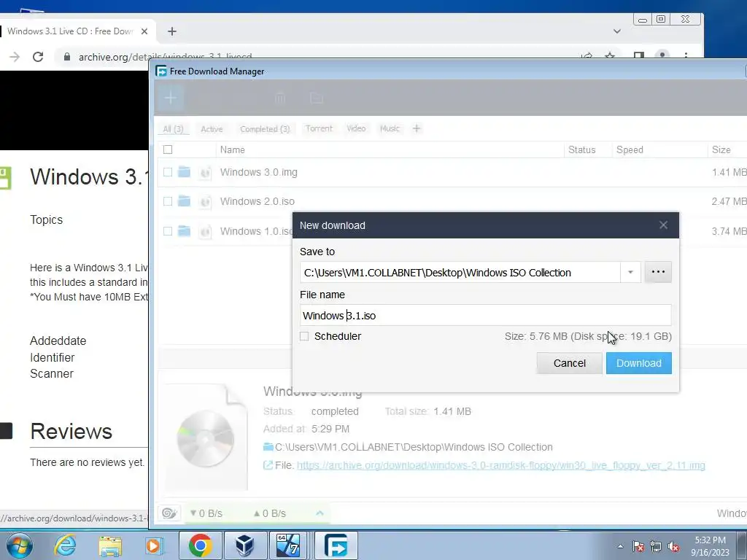747x560 pixels.
Task: Select the Video filter tab
Action: [356, 128]
